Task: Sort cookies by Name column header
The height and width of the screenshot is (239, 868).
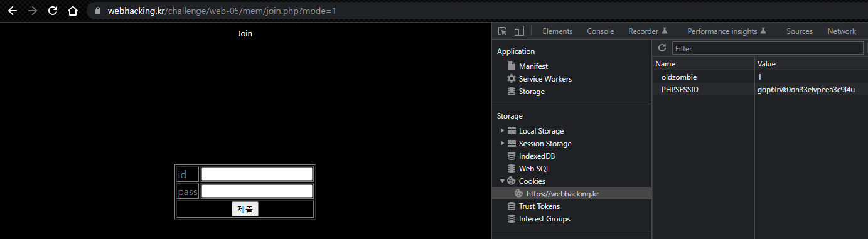Action: click(x=703, y=63)
